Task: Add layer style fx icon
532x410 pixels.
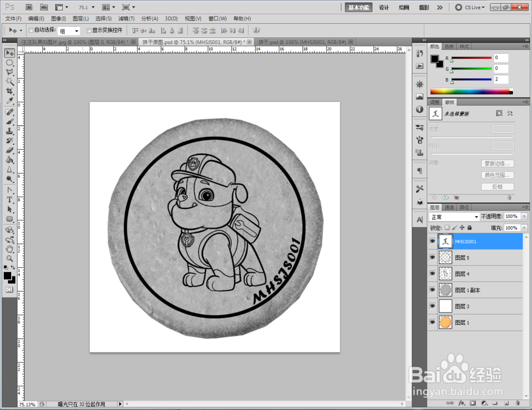Action: click(461, 403)
